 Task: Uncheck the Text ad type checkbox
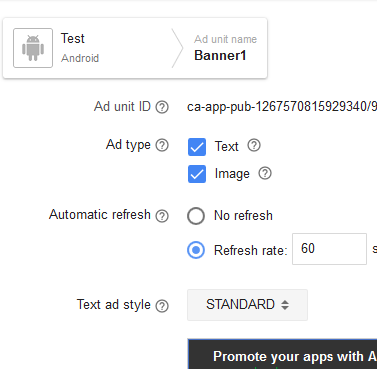coord(197,147)
